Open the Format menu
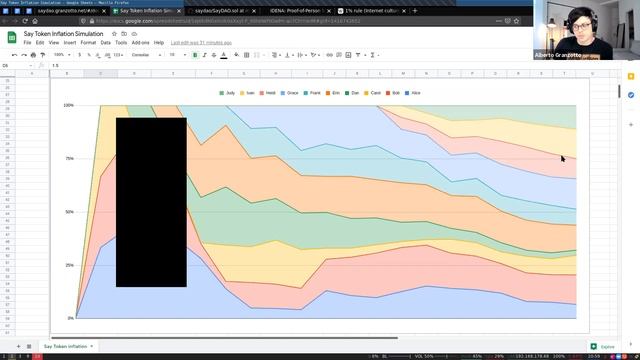The image size is (640, 360). (x=88, y=42)
